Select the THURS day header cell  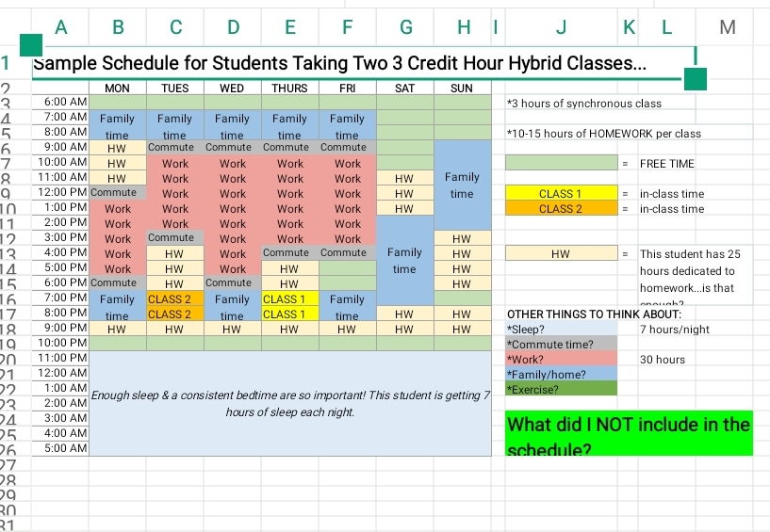[x=289, y=88]
